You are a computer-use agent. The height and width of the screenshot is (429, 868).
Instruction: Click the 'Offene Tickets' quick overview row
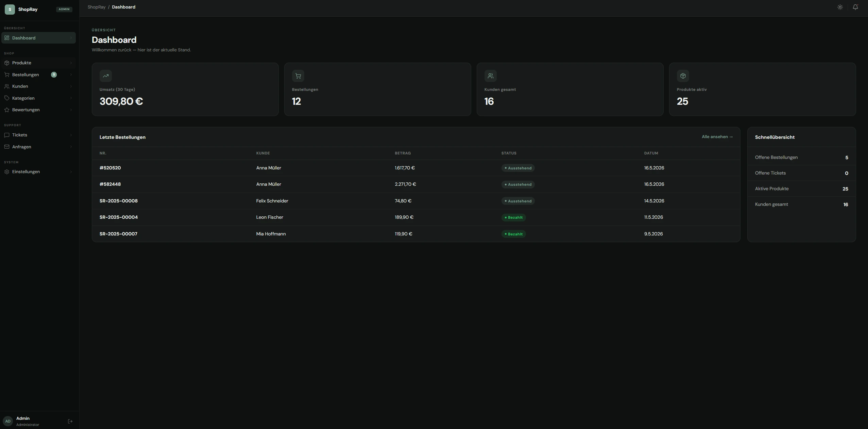coord(801,173)
